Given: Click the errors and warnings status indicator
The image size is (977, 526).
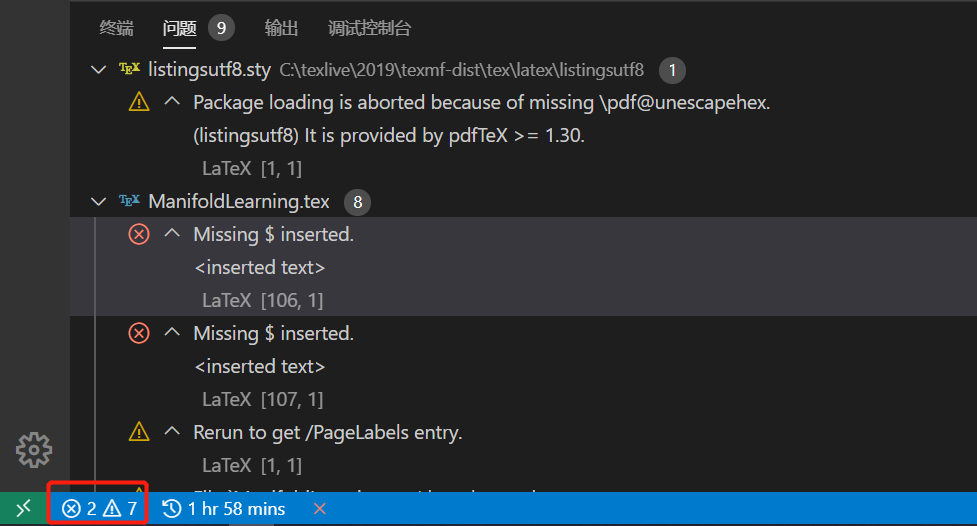Looking at the screenshot, I should (99, 509).
